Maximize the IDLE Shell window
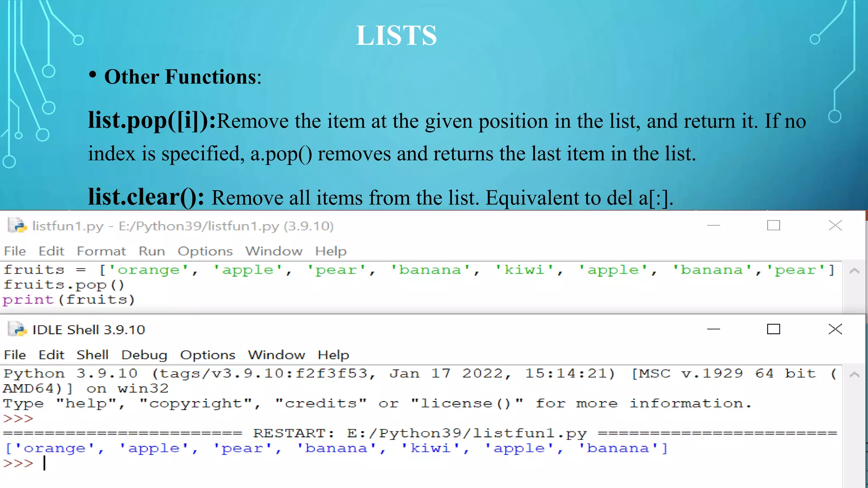 [x=773, y=329]
